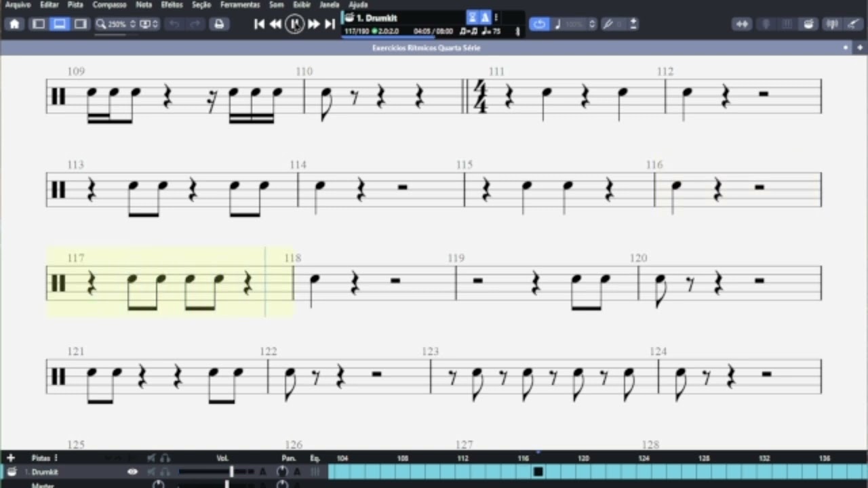Image resolution: width=868 pixels, height=488 pixels.
Task: Open the Compasso menu
Action: coord(109,5)
